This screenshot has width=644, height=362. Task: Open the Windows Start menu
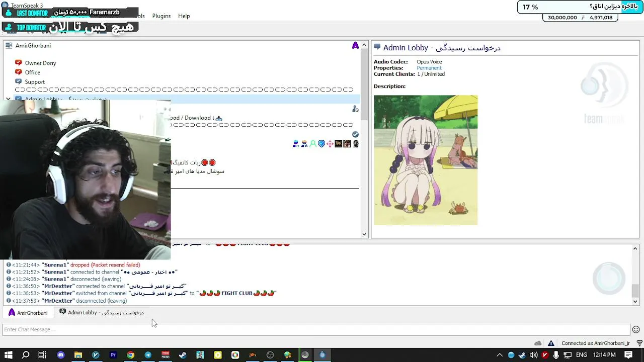coord(9,355)
